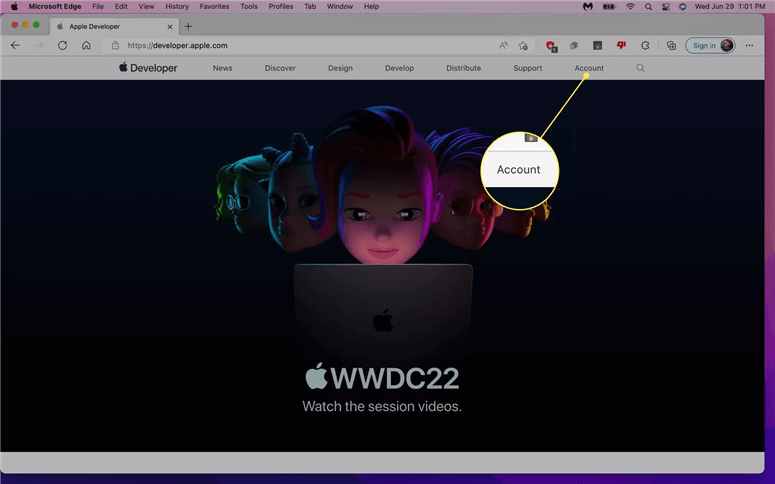
Task: Activate the Read Aloud icon in address bar
Action: point(503,45)
